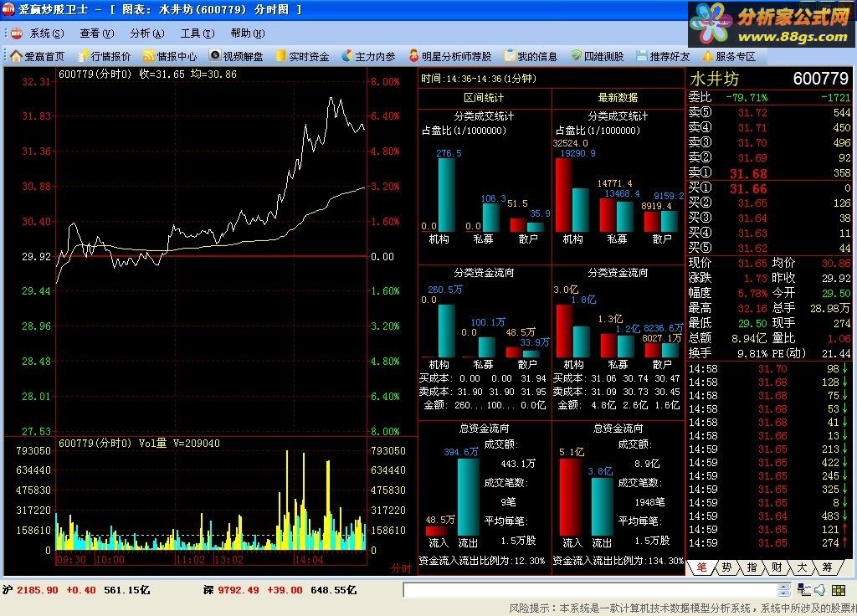Click the 买⑤ price 31.62 row
Screen dimensions: 857x616
coord(769,248)
